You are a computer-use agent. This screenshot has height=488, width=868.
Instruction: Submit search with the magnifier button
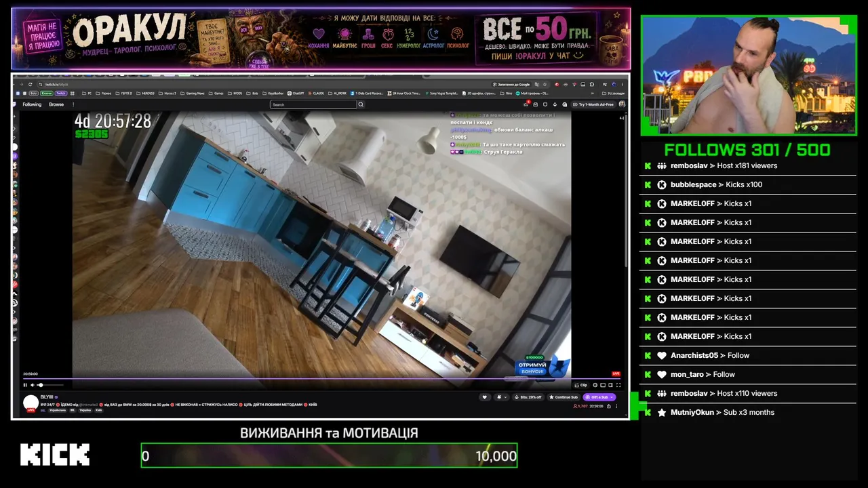[x=361, y=104]
